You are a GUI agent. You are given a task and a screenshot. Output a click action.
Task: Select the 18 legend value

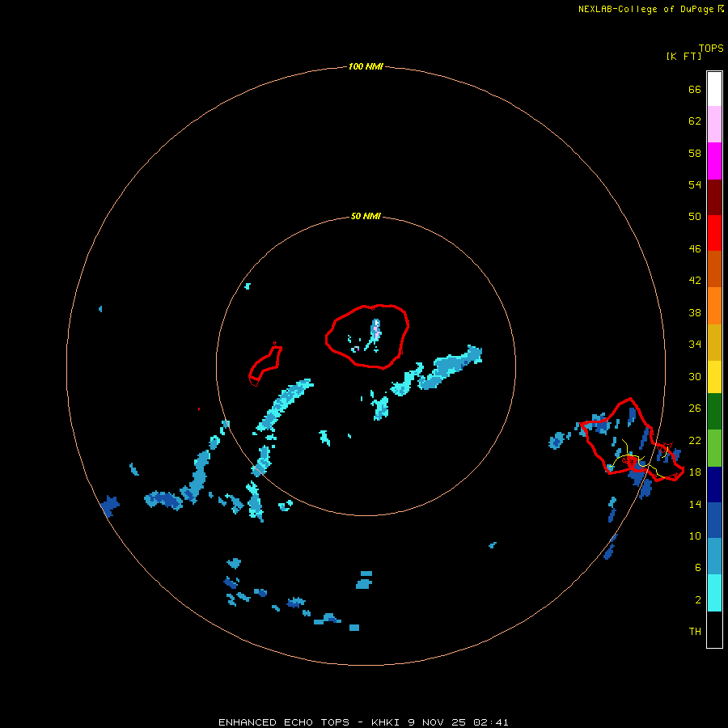click(x=695, y=472)
